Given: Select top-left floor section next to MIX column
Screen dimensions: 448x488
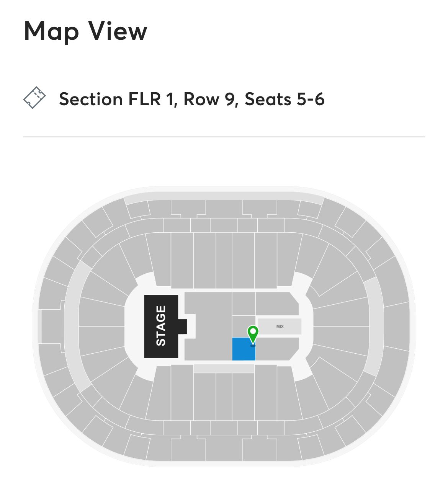Looking at the screenshot, I should click(x=244, y=304).
